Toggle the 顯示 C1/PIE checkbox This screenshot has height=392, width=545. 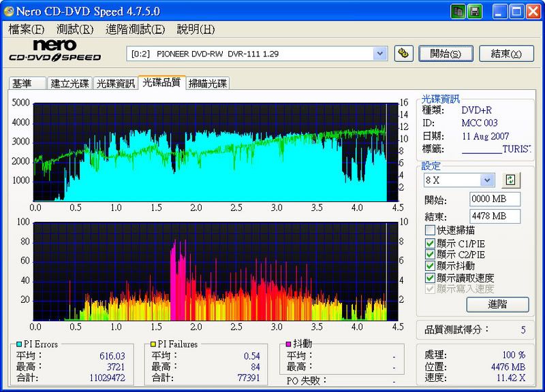pyautogui.click(x=430, y=243)
